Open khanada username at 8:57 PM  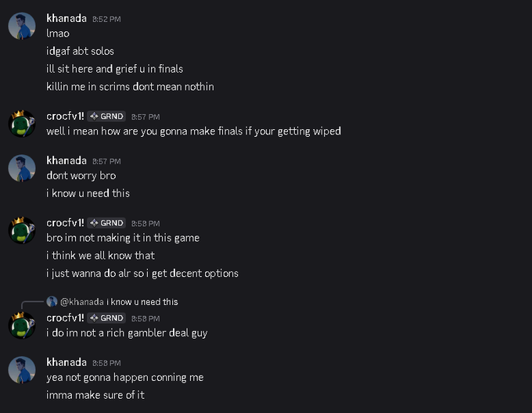[x=66, y=160]
